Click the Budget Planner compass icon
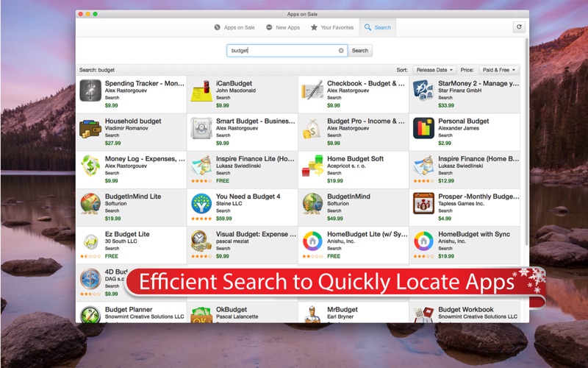This screenshot has width=588, height=368. [90, 314]
